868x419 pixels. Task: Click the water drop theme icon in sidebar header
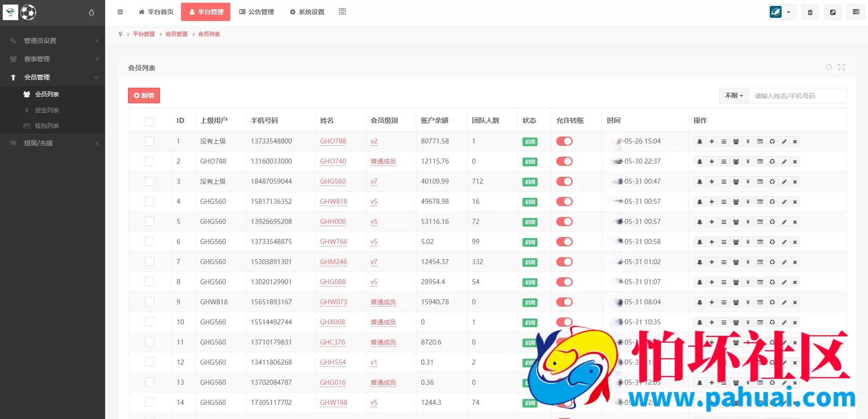(x=91, y=13)
